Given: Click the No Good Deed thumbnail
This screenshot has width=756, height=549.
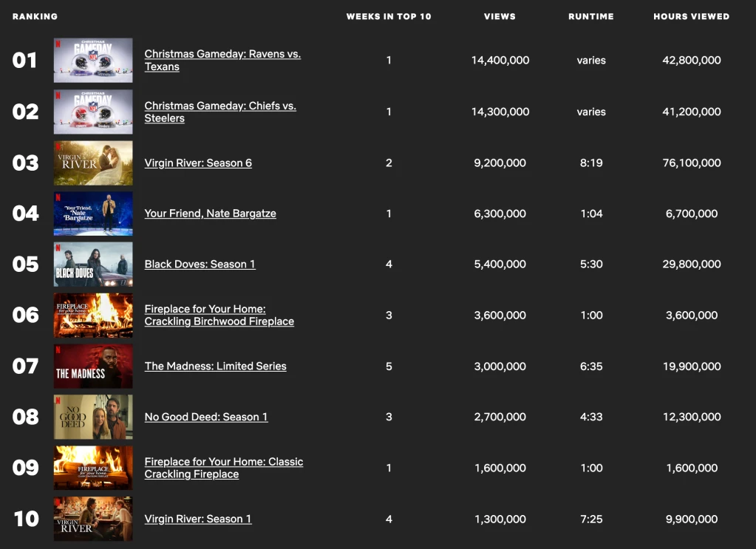Looking at the screenshot, I should [93, 417].
